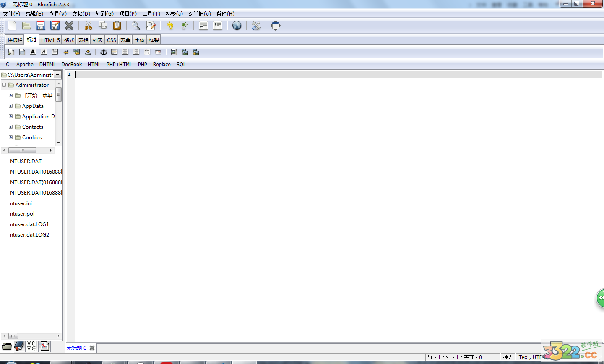Viewport: 604px width, 364px height.
Task: Click the Save As floppy-with-pencil icon
Action: 55,26
